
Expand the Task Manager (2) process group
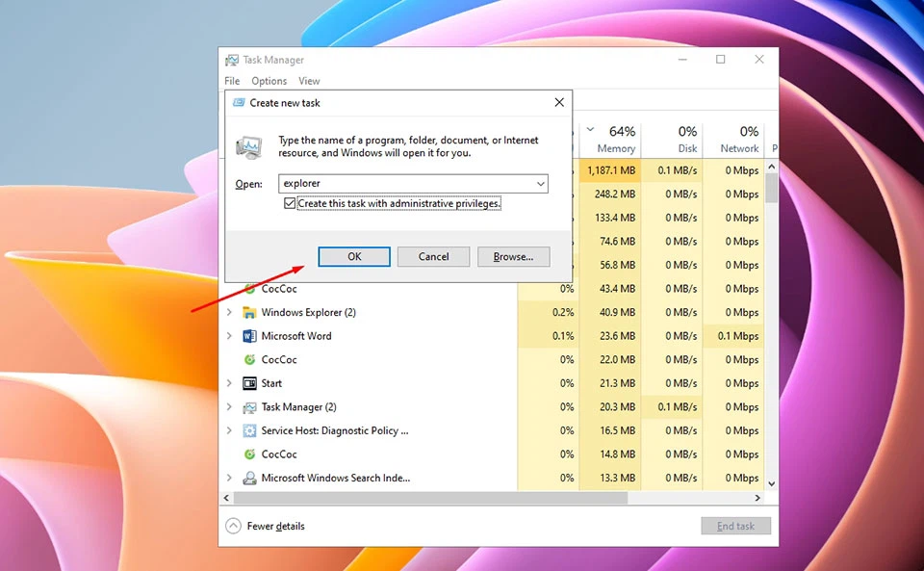(x=229, y=407)
